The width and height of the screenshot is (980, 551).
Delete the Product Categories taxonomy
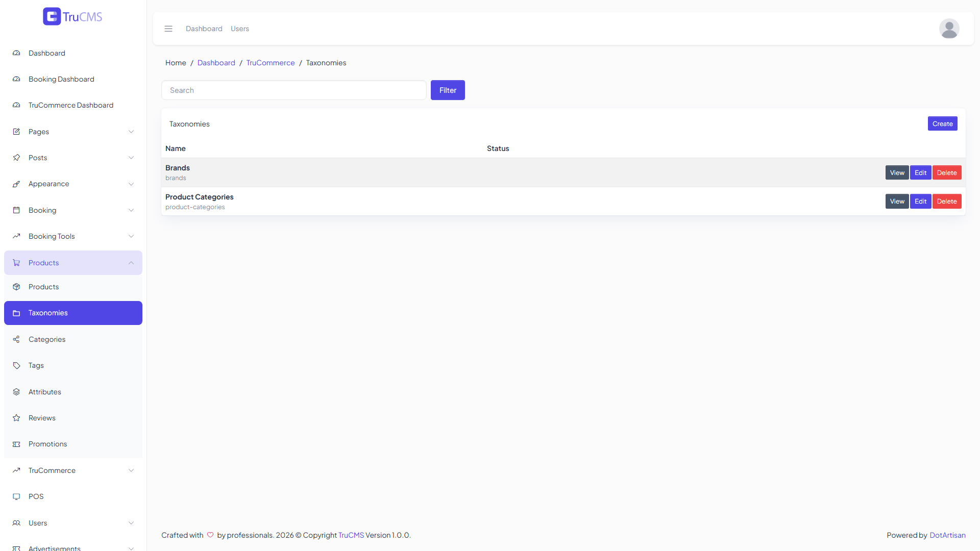coord(947,201)
